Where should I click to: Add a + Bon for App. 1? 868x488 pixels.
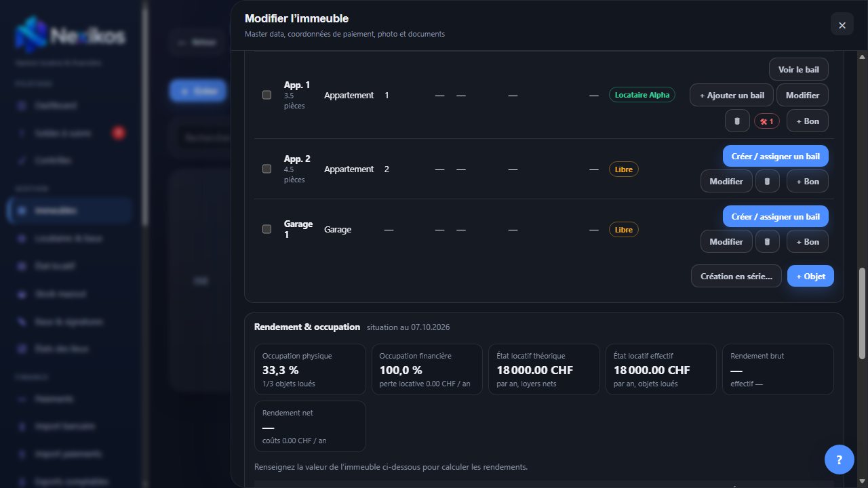click(x=808, y=121)
